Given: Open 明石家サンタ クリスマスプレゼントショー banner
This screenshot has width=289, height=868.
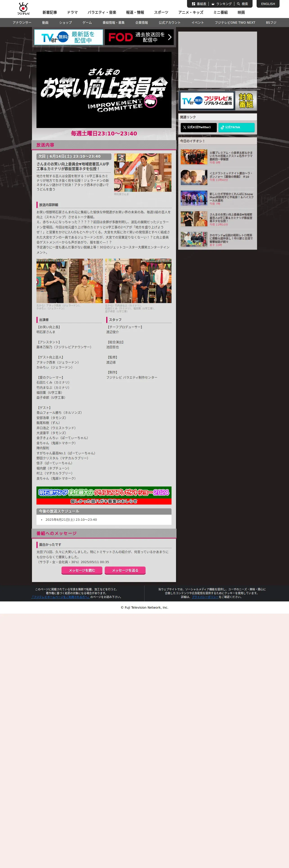Looking at the screenshot, I should point(104,495).
